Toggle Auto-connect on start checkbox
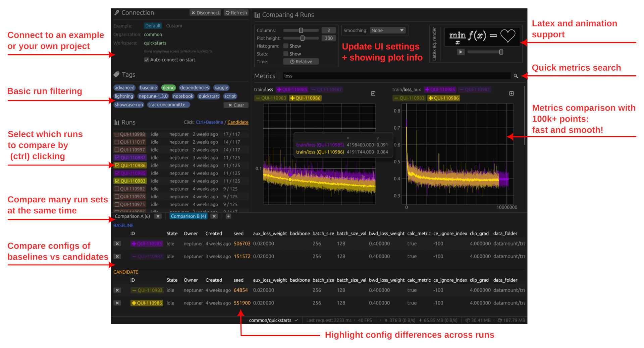 147,60
